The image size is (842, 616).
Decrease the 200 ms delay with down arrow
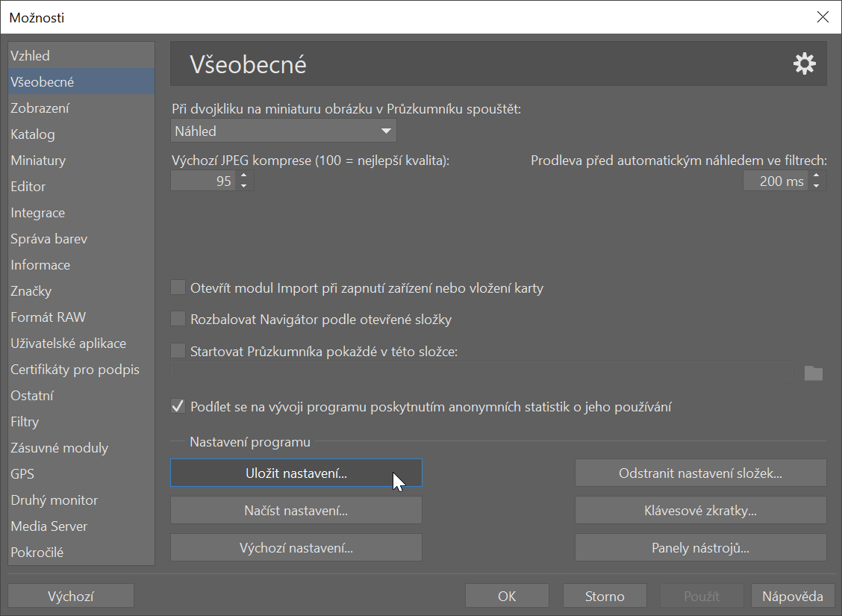(816, 185)
